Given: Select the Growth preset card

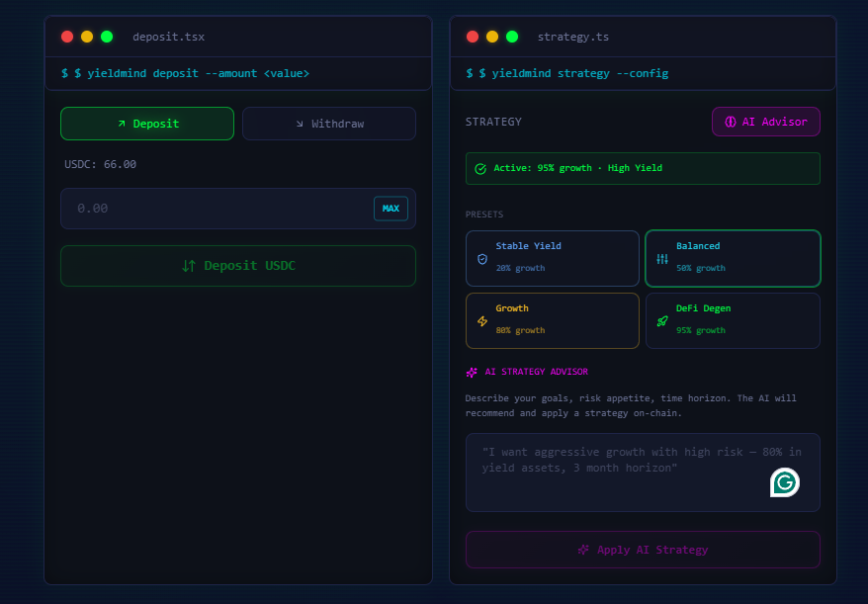Looking at the screenshot, I should coord(553,320).
